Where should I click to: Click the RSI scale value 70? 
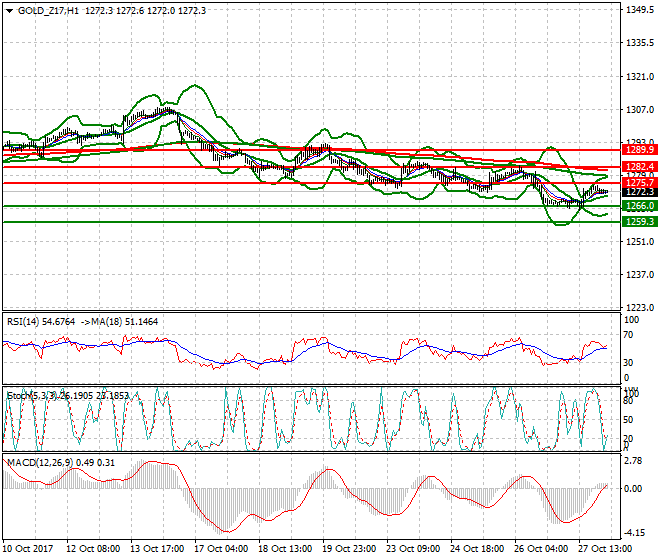(x=628, y=335)
